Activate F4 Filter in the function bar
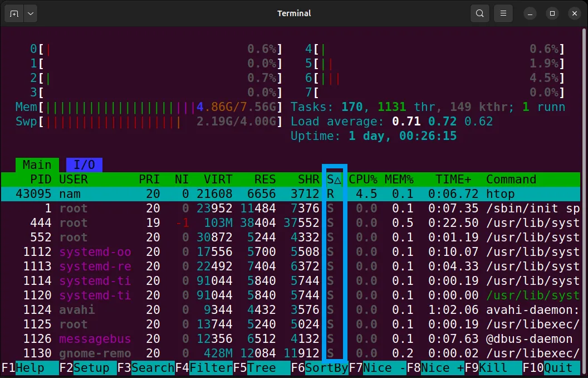 tap(204, 368)
